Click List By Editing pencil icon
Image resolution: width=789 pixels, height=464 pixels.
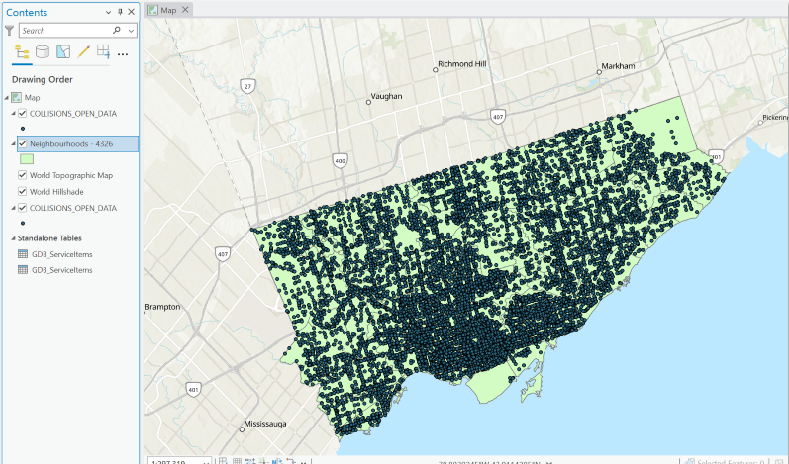click(84, 52)
